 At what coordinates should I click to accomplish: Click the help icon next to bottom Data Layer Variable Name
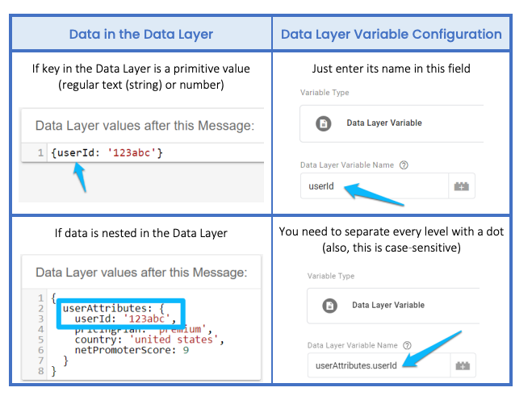pyautogui.click(x=407, y=345)
